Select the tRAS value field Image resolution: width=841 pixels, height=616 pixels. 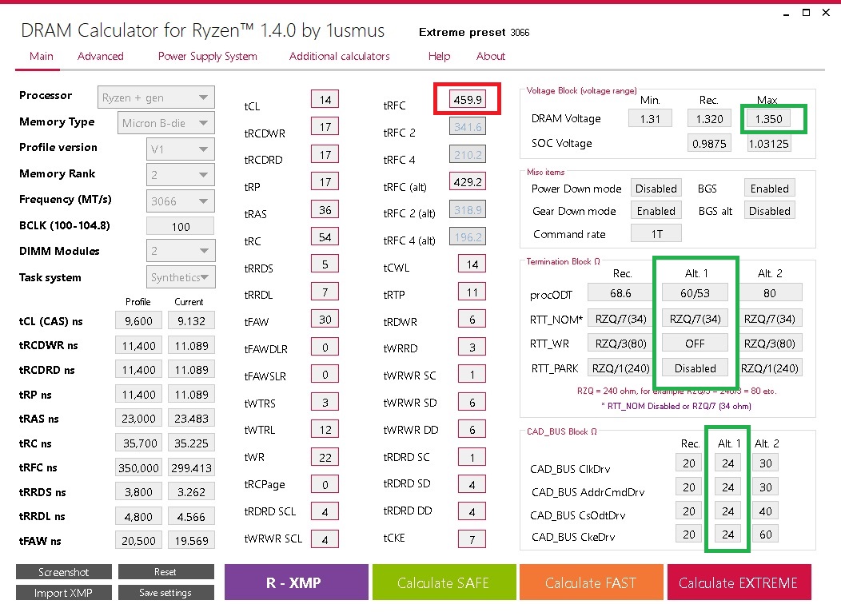coord(325,209)
